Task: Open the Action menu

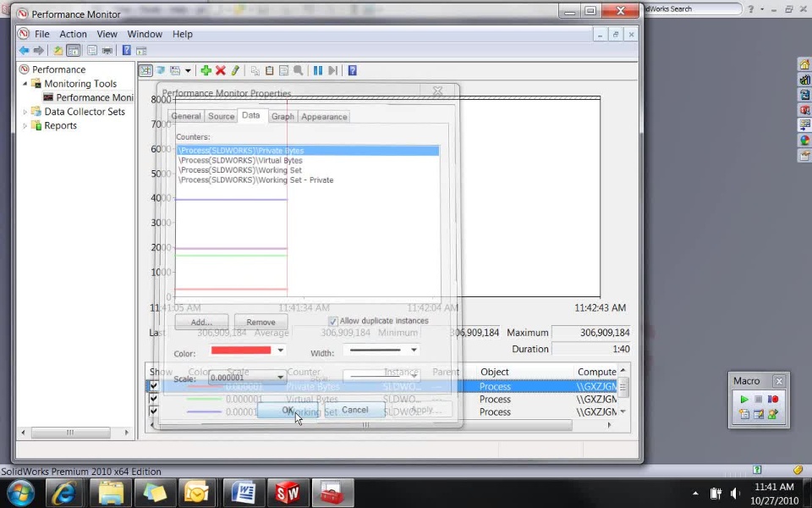Action: tap(73, 34)
